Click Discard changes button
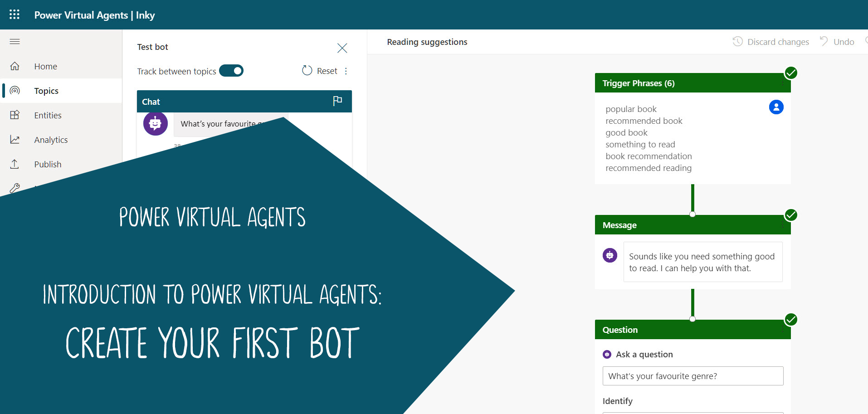 point(770,42)
